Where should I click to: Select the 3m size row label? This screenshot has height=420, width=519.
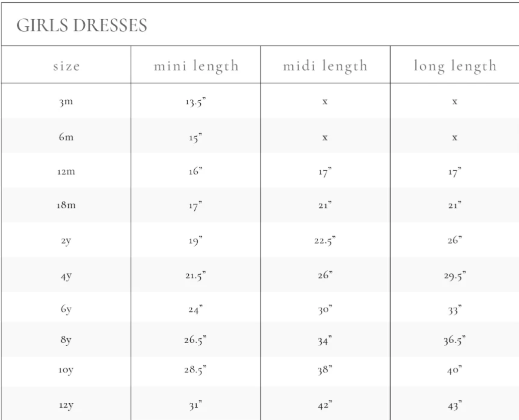coord(66,102)
